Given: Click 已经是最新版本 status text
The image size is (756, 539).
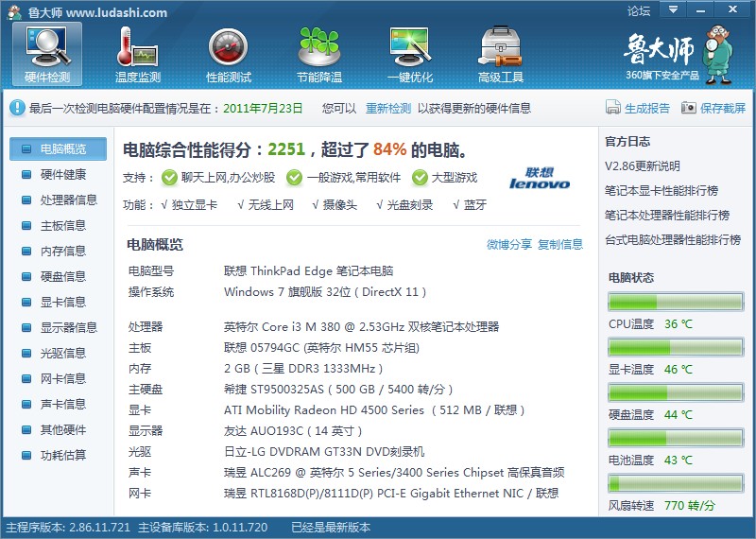Looking at the screenshot, I should pyautogui.click(x=331, y=528).
